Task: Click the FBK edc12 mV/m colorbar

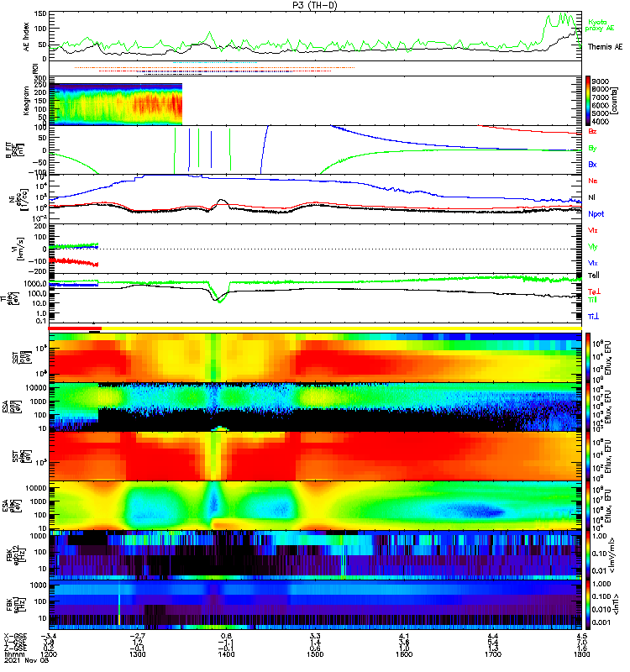Action: point(588,555)
